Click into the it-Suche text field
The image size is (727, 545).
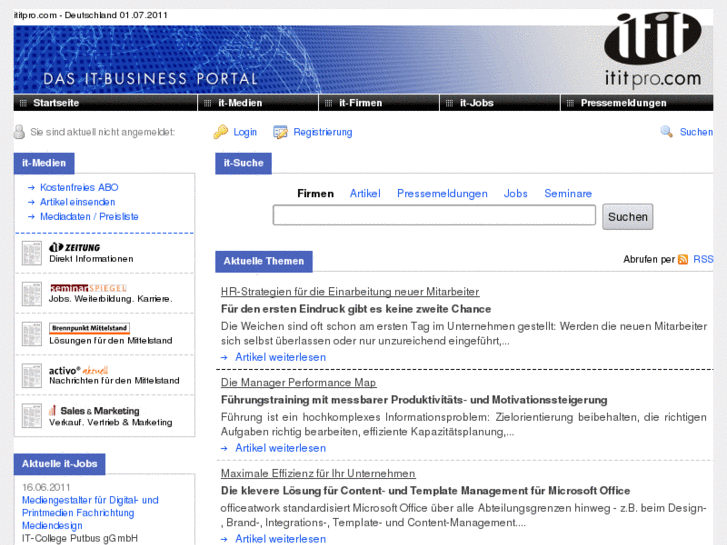coord(434,215)
